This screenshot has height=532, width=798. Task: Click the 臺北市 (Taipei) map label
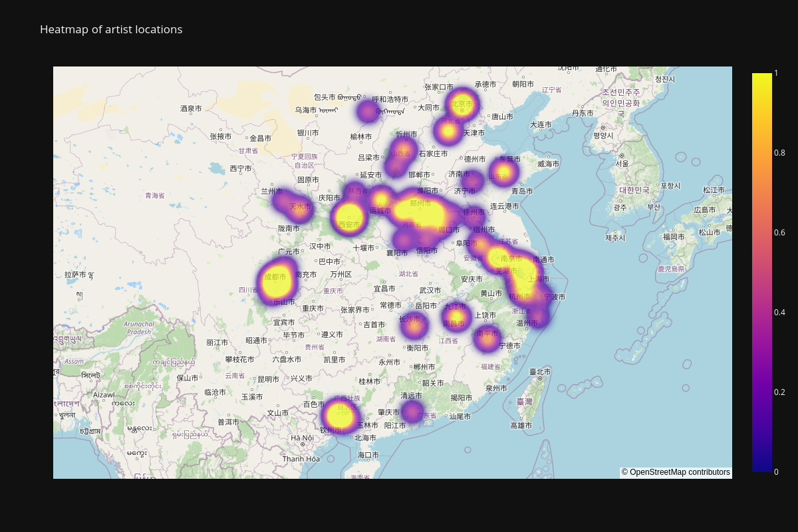tap(540, 372)
